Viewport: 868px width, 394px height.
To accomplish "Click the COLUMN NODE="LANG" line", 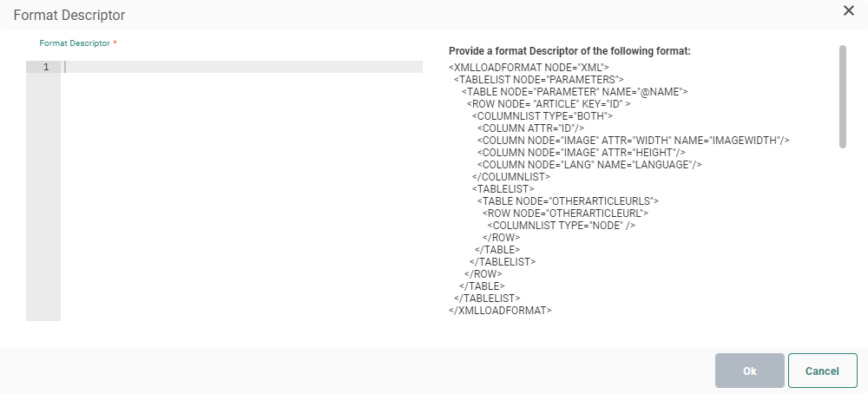I will [589, 164].
